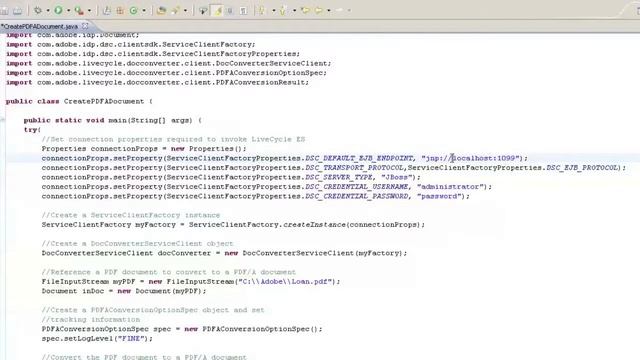The width and height of the screenshot is (640, 360).
Task: Toggle the Block Selection mode button
Action: pos(230,11)
